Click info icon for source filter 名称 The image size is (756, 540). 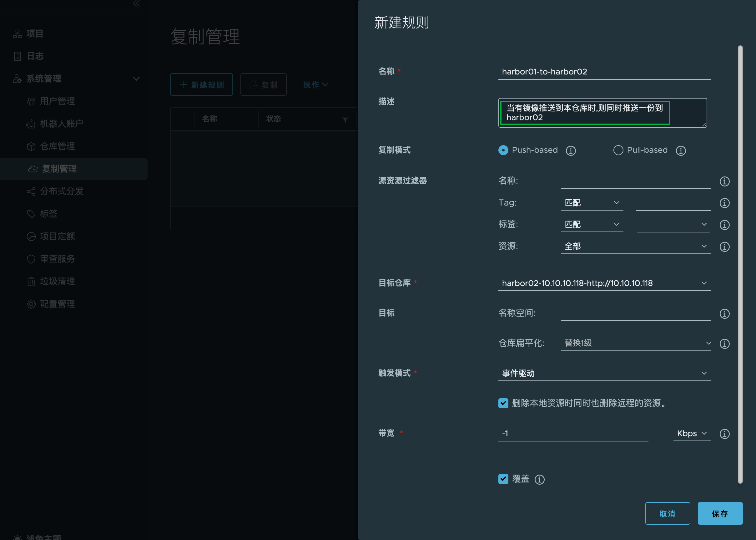(724, 181)
